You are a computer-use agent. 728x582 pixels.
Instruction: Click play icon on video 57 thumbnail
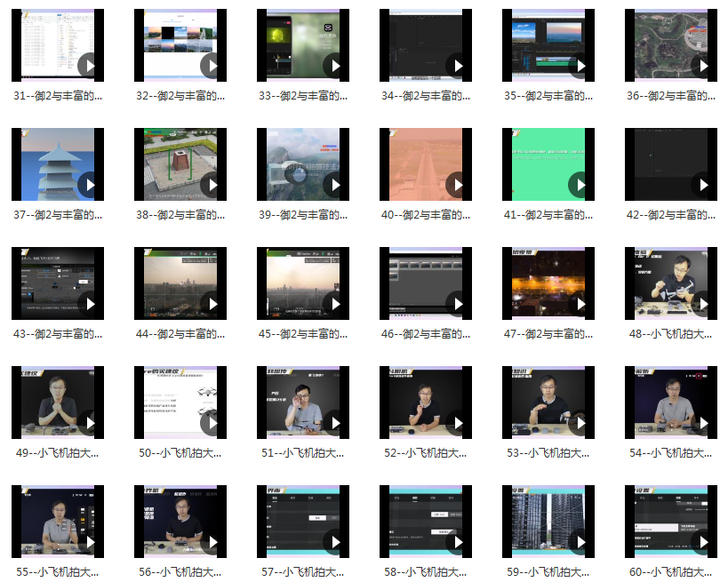pos(334,542)
